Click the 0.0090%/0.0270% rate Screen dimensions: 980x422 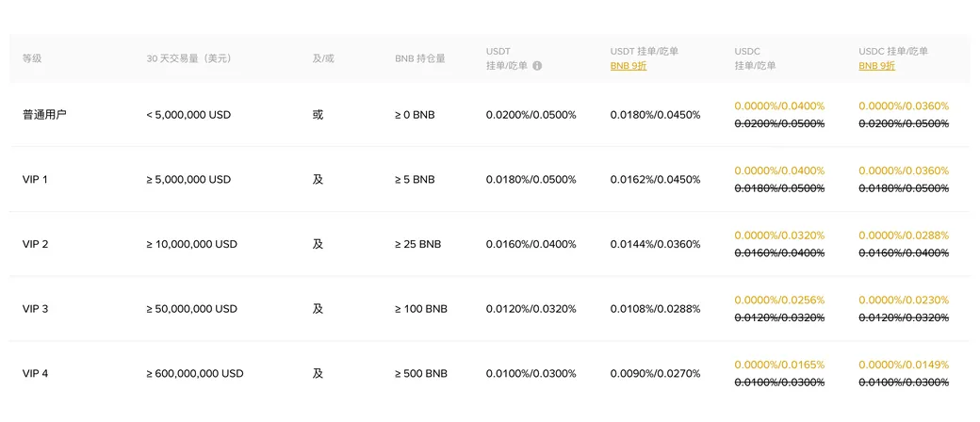pyautogui.click(x=655, y=374)
